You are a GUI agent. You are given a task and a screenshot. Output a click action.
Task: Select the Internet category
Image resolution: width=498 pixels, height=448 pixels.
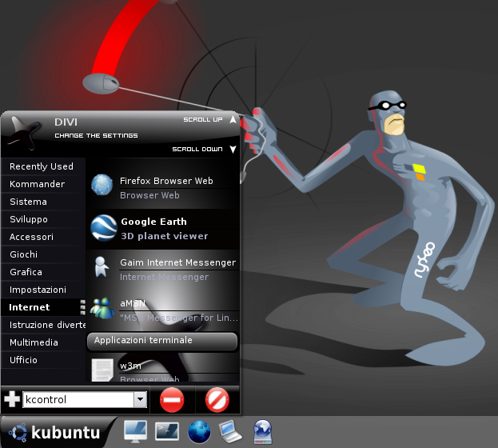(x=43, y=307)
